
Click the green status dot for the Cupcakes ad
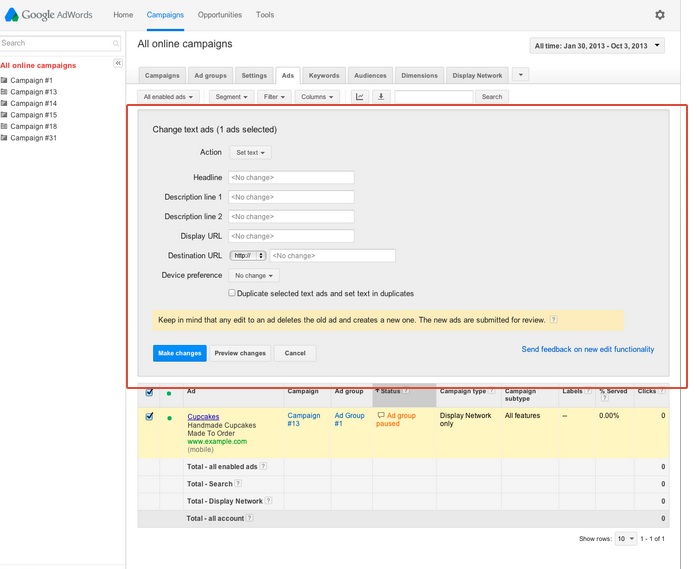pos(169,418)
